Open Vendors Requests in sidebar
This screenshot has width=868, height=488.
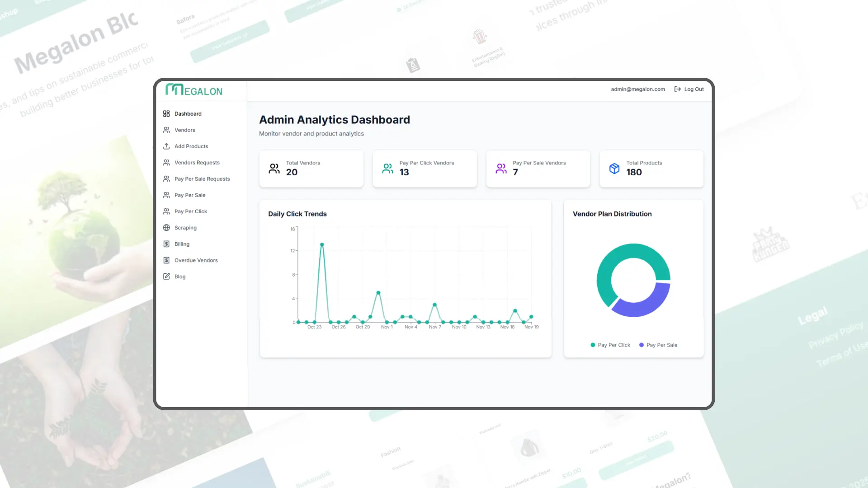coord(197,163)
